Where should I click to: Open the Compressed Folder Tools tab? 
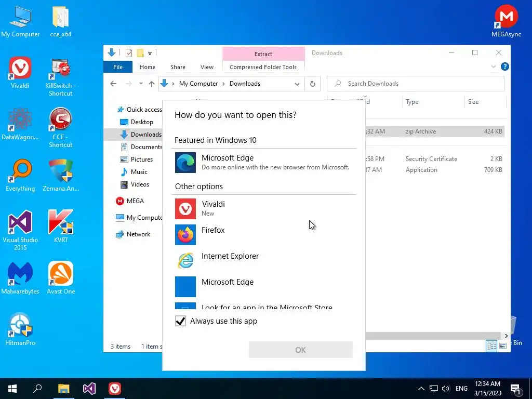(263, 67)
